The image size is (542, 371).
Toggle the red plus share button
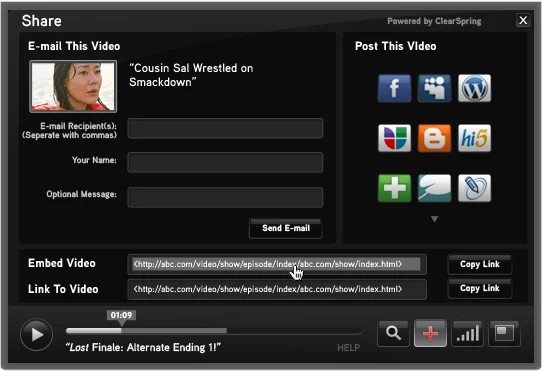click(430, 334)
